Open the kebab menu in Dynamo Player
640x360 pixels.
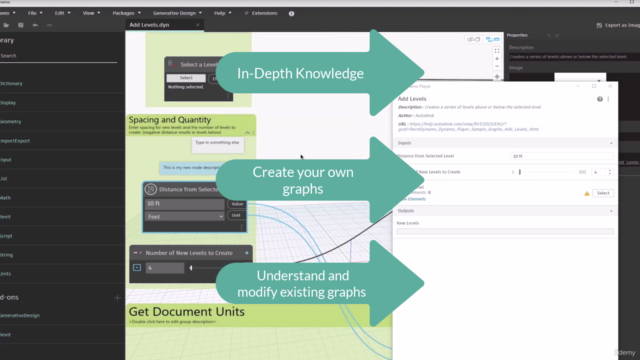tap(608, 99)
